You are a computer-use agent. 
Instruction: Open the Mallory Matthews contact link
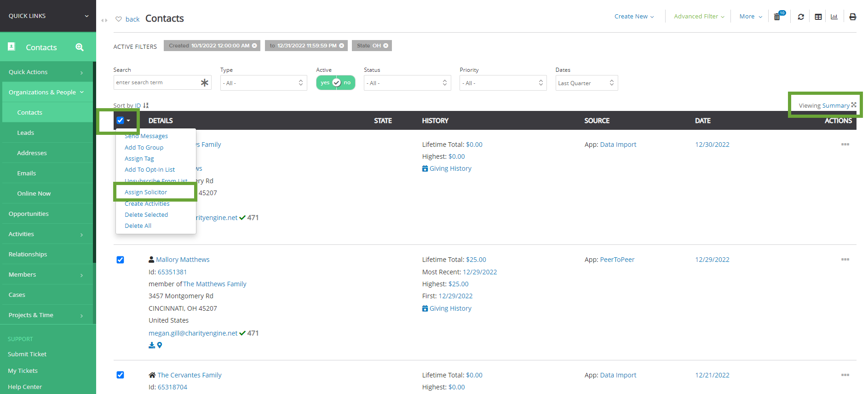(183, 260)
